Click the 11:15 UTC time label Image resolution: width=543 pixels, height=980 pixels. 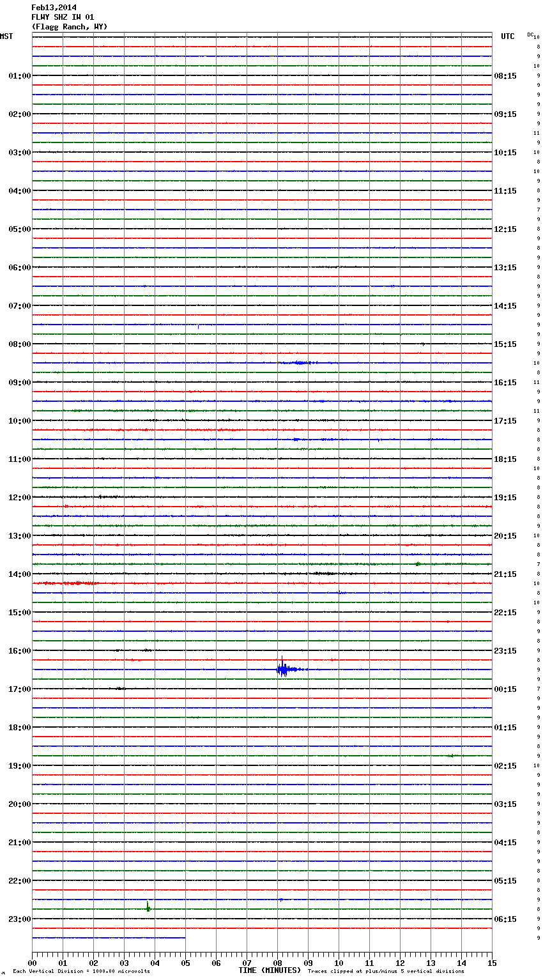[505, 191]
